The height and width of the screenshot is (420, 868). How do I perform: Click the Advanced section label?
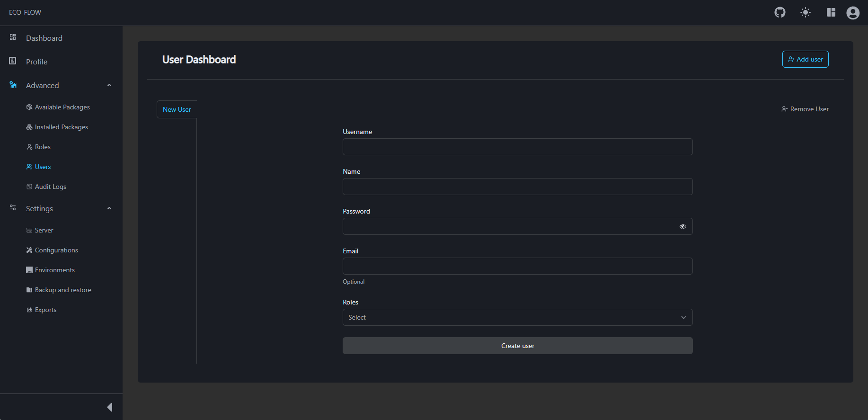[x=43, y=85]
